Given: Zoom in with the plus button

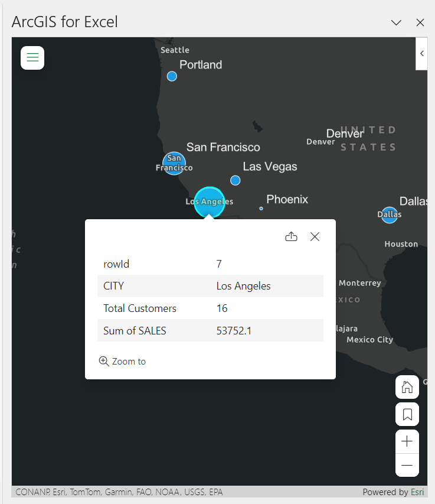Looking at the screenshot, I should pyautogui.click(x=407, y=441).
